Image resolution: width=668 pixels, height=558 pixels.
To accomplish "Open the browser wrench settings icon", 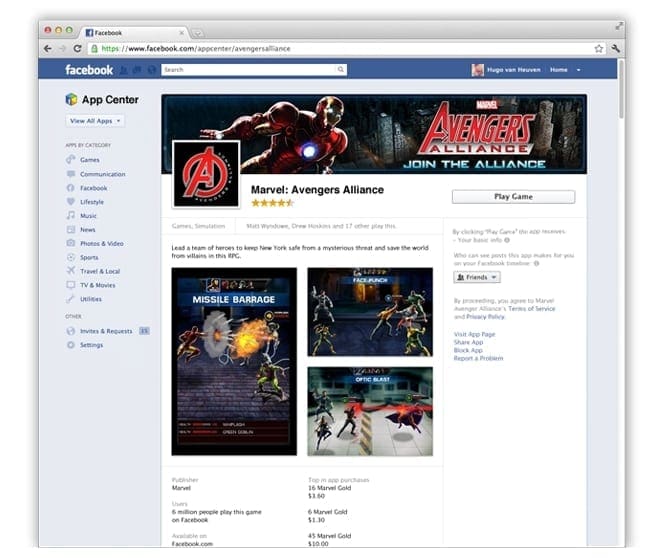I will click(615, 49).
